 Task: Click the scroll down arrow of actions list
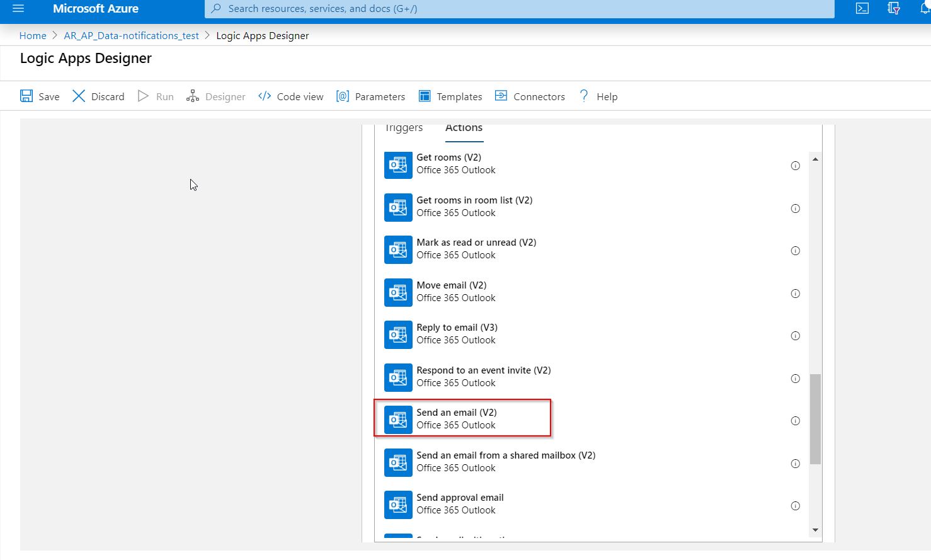pyautogui.click(x=815, y=530)
